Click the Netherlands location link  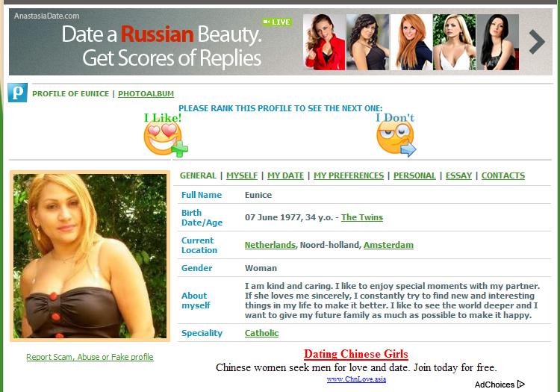click(270, 245)
